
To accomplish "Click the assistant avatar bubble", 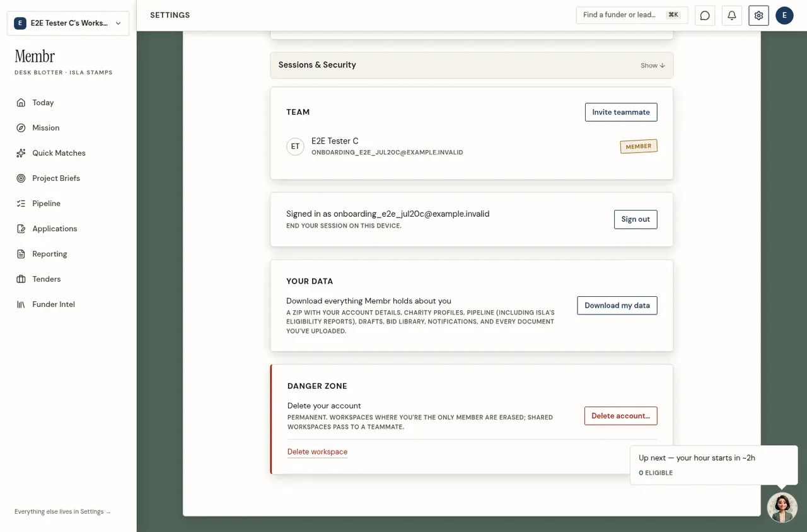I will (x=782, y=507).
